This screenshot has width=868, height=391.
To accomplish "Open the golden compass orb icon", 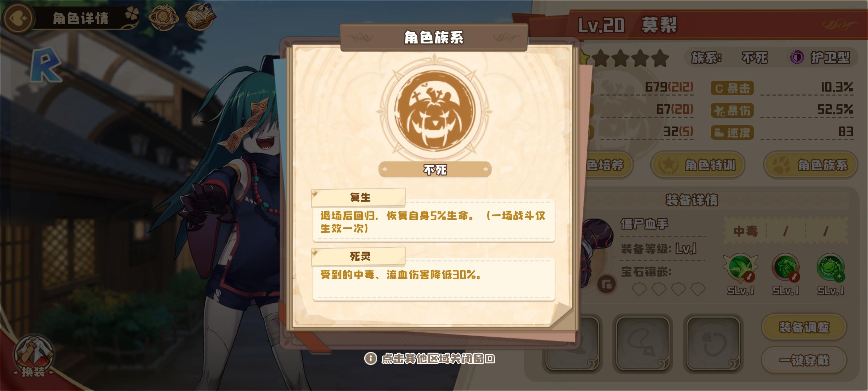I will click(x=164, y=17).
